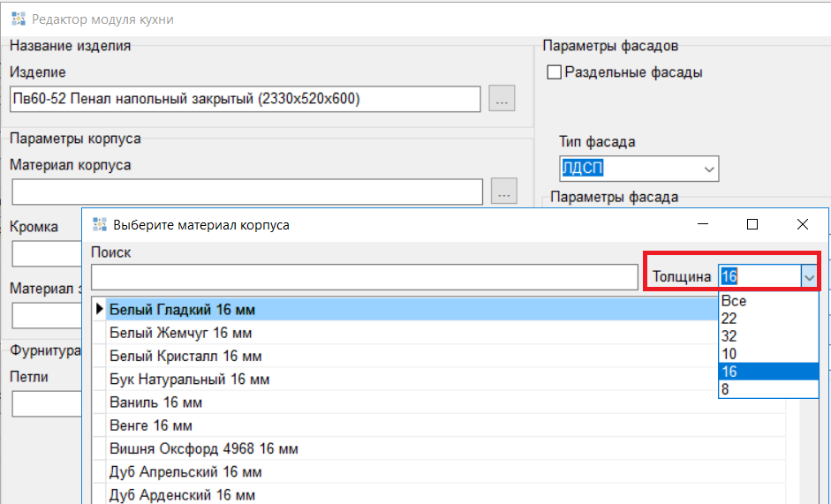Viewport: 831px width, 504px height.
Task: Close the Выберите материал корпуса dialog
Action: click(802, 225)
